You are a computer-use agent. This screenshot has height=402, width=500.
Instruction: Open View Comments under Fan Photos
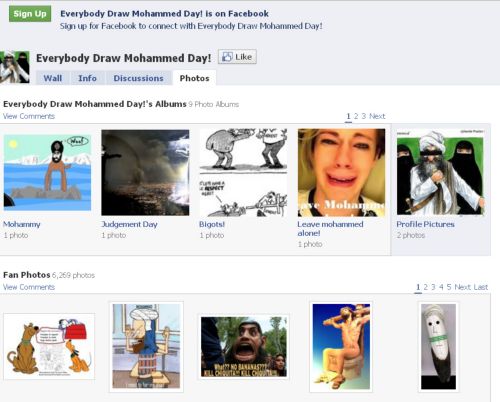click(29, 287)
